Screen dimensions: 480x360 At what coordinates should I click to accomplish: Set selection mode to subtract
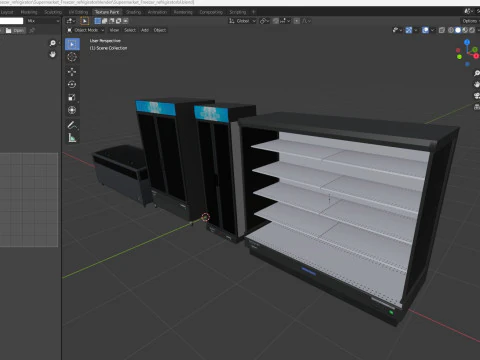pos(112,21)
